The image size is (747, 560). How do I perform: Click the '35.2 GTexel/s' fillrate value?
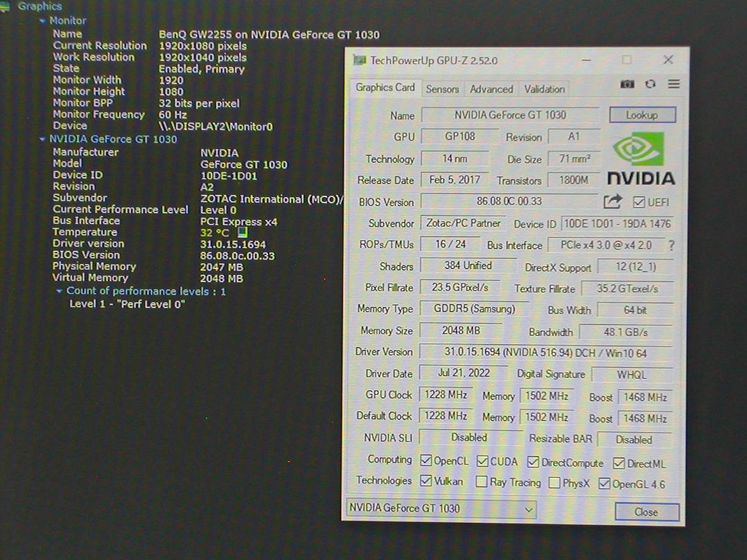(627, 288)
